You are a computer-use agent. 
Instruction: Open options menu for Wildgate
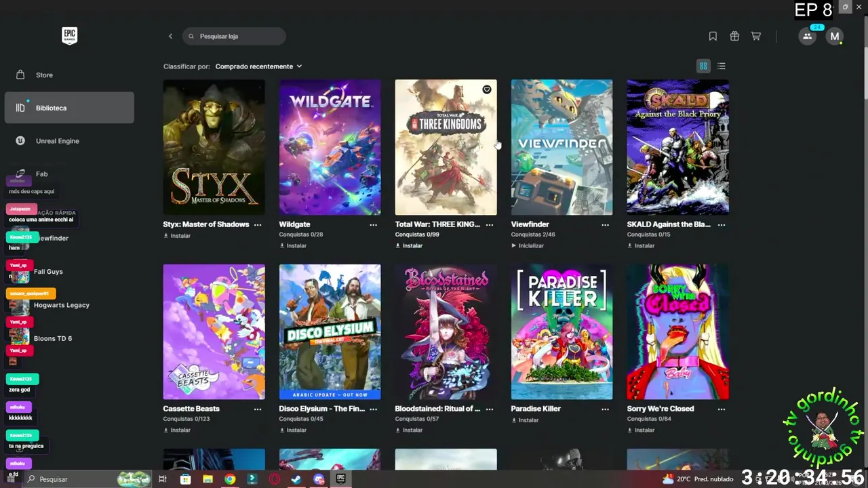tap(374, 225)
